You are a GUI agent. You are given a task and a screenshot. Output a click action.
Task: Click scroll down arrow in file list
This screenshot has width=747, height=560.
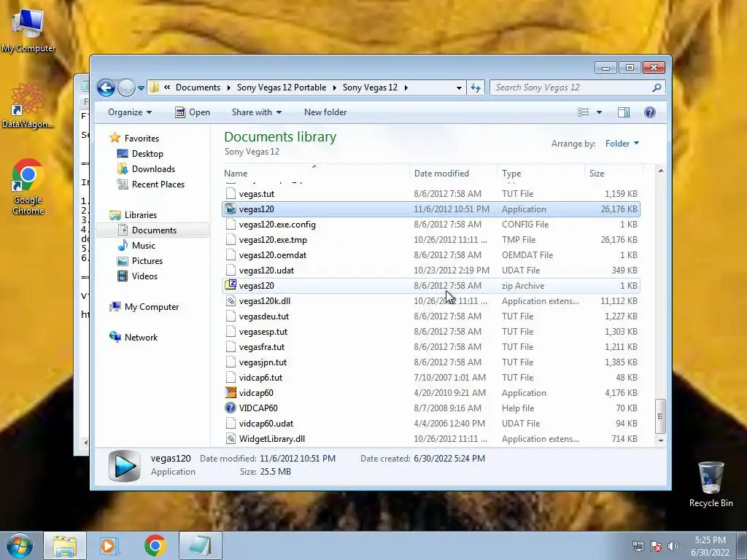[x=661, y=440]
